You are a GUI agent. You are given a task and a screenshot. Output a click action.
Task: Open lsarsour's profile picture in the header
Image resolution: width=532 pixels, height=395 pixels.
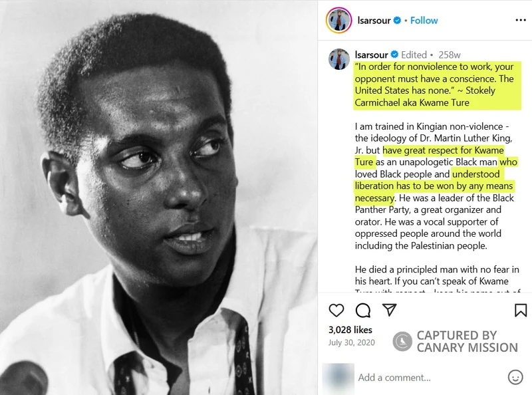click(338, 21)
